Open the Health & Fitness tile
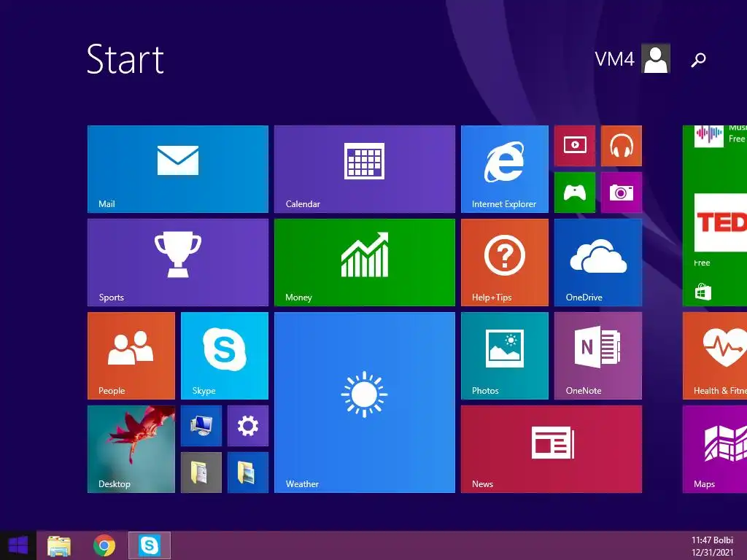 point(715,356)
